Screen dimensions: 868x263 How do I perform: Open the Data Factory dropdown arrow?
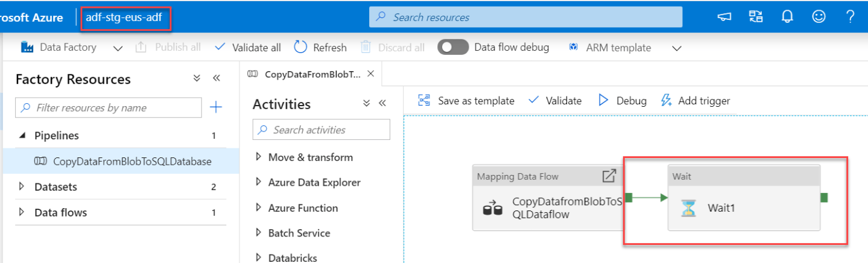[x=118, y=48]
